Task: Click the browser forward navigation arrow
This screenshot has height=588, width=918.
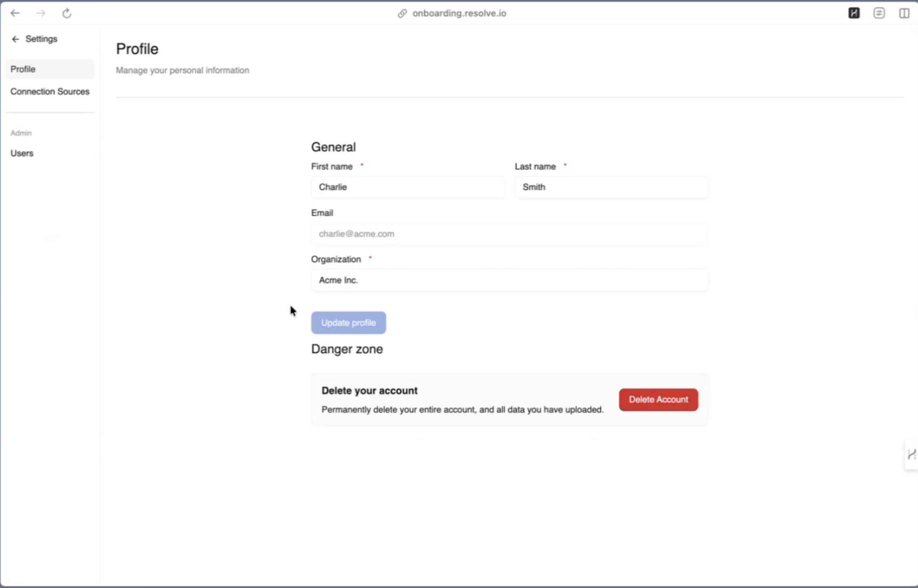Action: click(41, 13)
